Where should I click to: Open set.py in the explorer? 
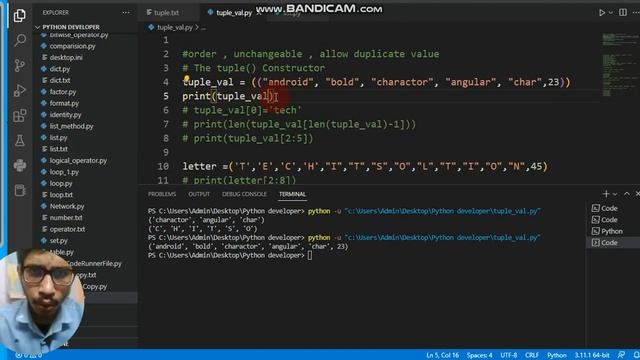point(58,240)
